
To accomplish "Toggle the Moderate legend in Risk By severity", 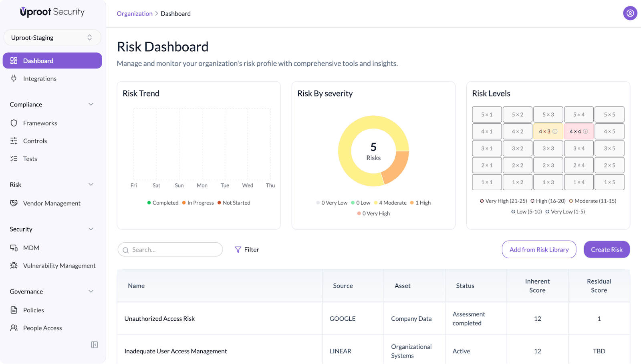I will (390, 203).
